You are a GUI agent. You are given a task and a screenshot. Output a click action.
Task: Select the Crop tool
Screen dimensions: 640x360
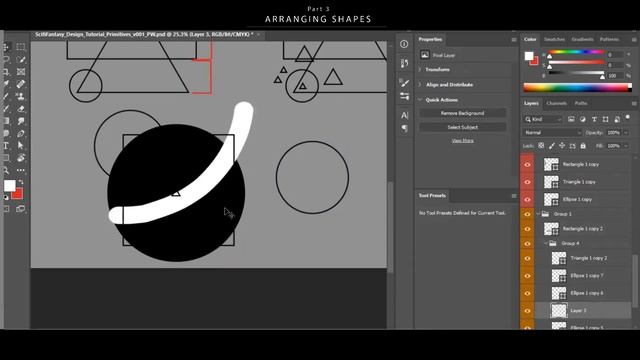(6, 72)
